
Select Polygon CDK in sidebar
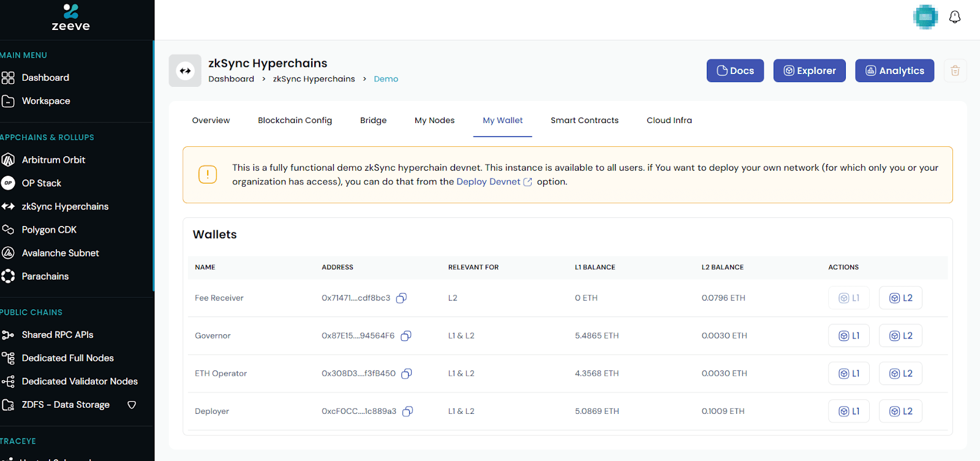click(x=49, y=230)
